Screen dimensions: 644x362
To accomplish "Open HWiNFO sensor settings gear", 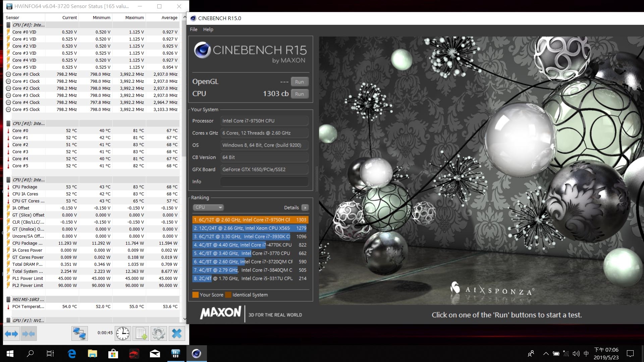I will (159, 334).
